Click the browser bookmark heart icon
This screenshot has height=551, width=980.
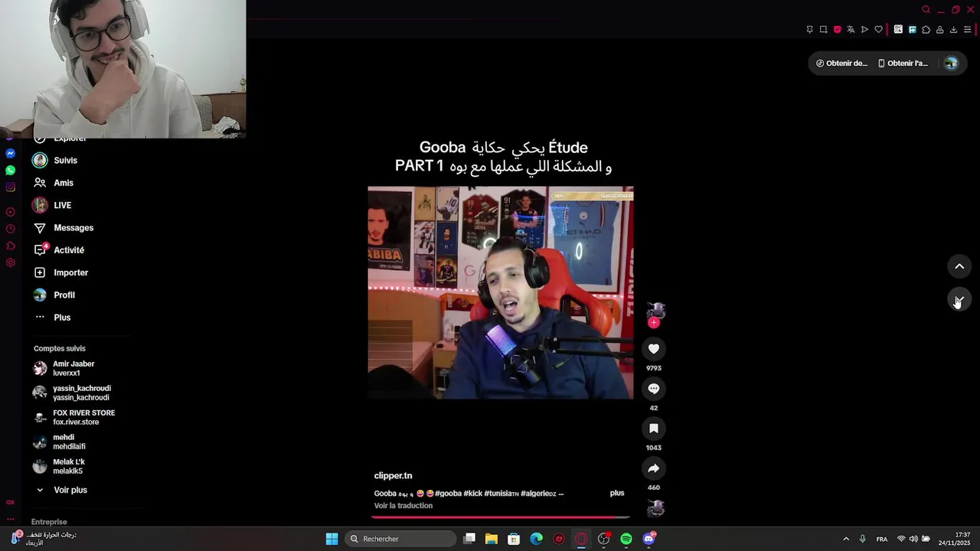point(878,30)
